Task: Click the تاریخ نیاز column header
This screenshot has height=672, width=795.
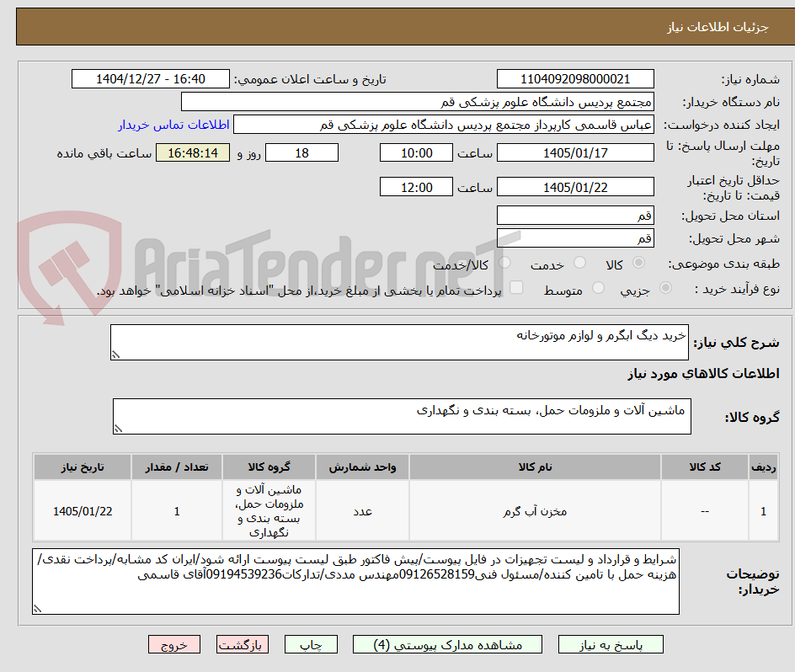Action: [x=83, y=467]
